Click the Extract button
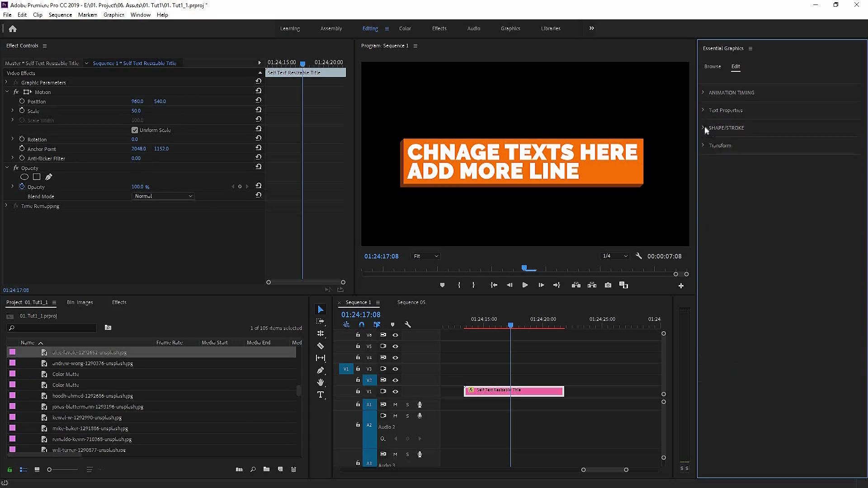 click(592, 285)
